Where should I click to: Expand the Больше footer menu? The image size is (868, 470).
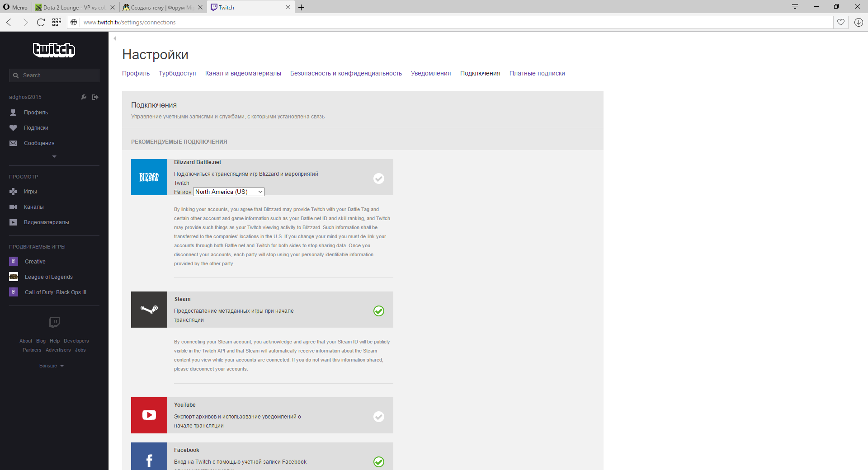(52, 366)
